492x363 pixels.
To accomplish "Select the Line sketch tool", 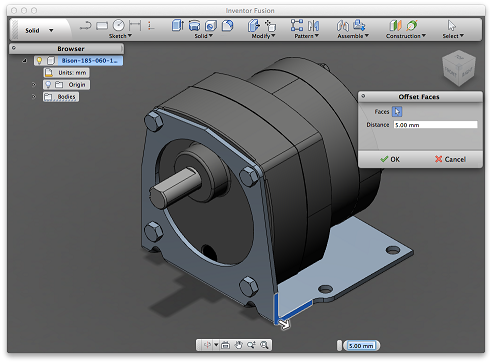I will click(x=85, y=26).
